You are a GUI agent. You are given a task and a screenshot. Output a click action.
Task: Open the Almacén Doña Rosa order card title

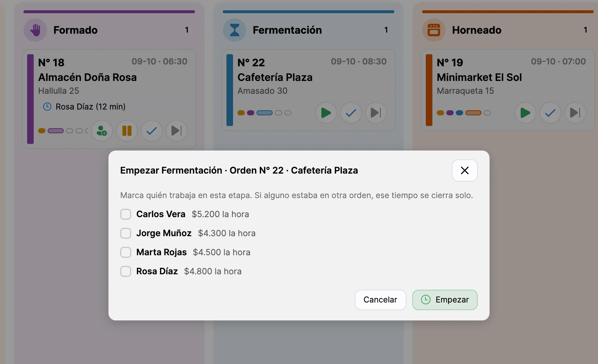pyautogui.click(x=88, y=77)
